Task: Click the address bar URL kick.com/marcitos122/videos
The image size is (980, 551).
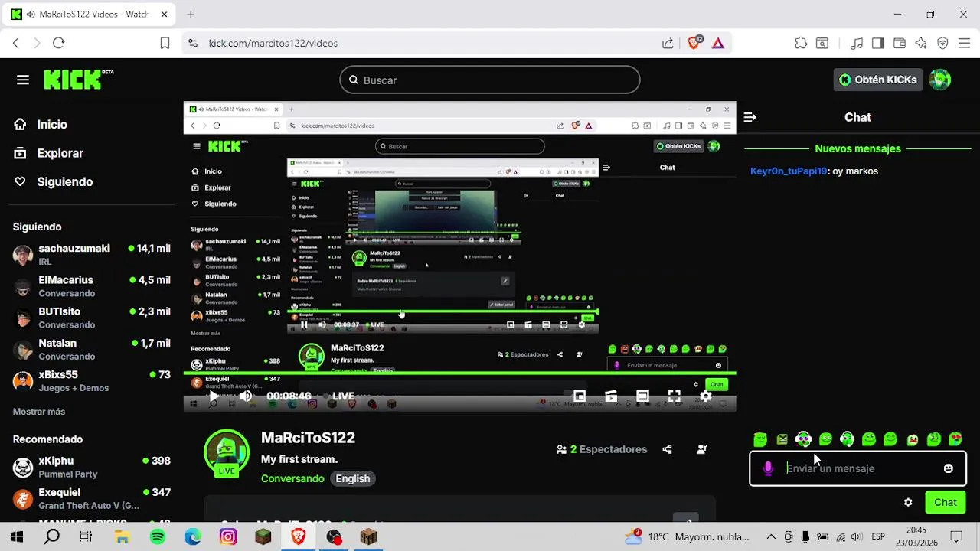Action: 273,43
